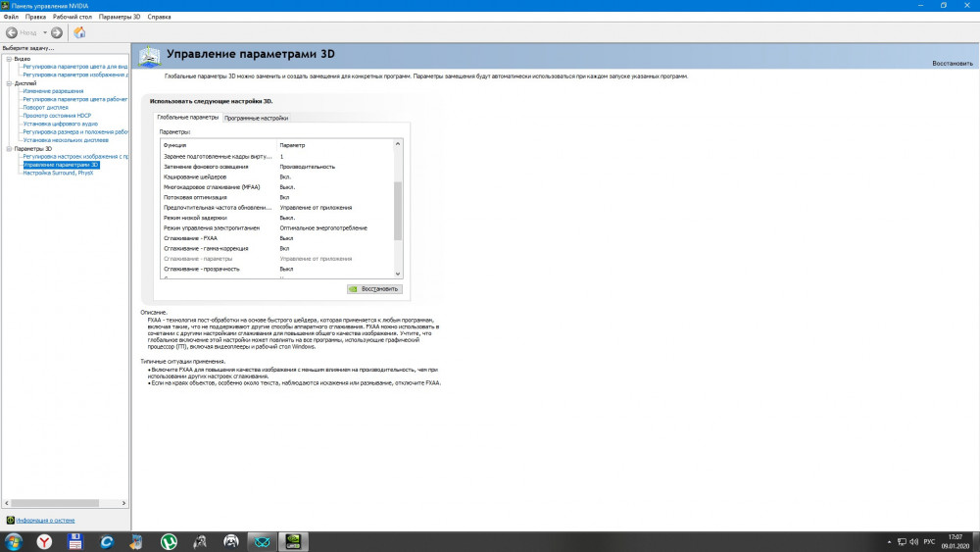Switch to the Программные настройки tab

coord(256,119)
